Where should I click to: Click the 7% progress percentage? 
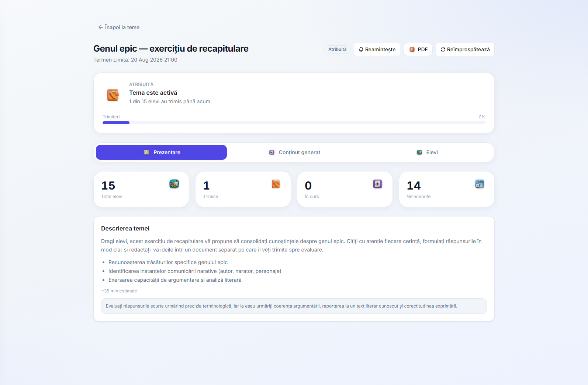482,117
